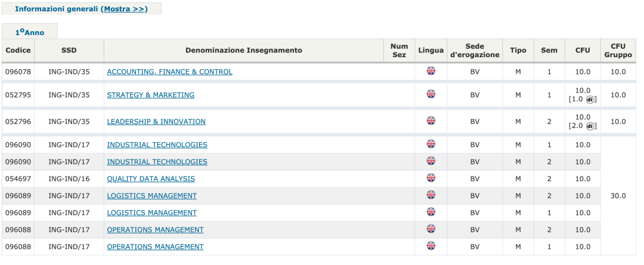Click the 30.0 CFU Gruppo value
Viewport: 644px width, 265px height.
tap(618, 196)
